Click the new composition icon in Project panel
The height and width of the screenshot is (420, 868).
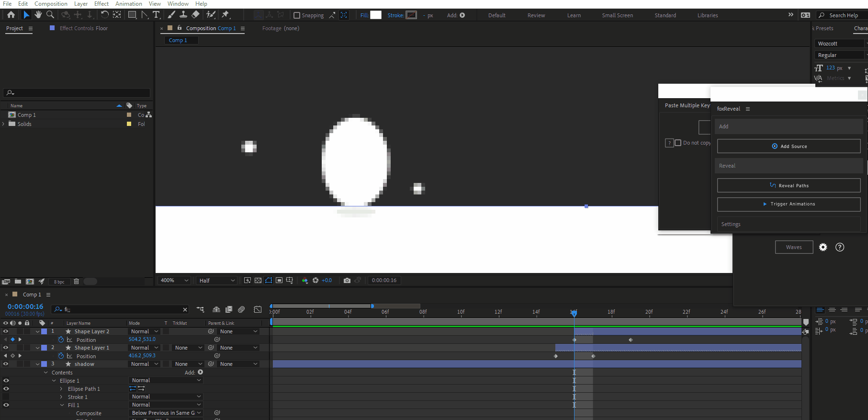coord(30,282)
